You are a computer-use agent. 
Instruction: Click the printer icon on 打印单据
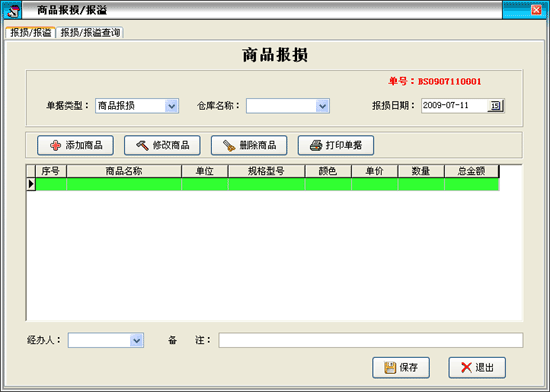tap(316, 146)
